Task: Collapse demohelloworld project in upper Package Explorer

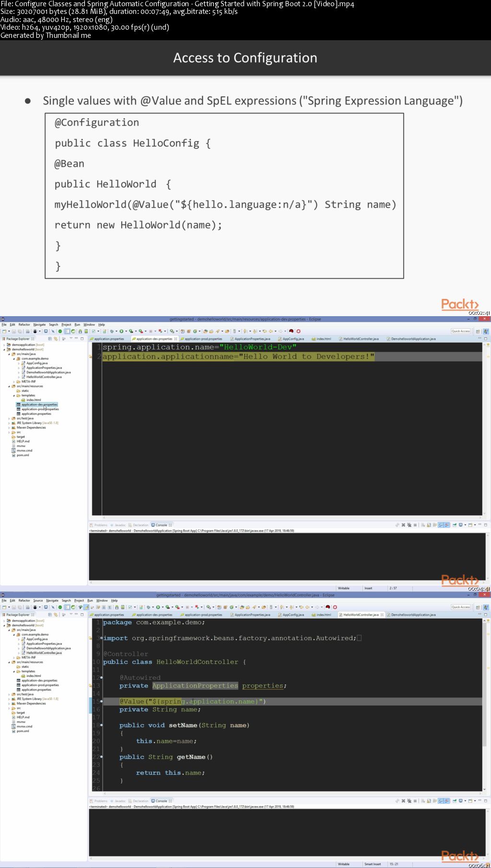Action: pos(4,349)
